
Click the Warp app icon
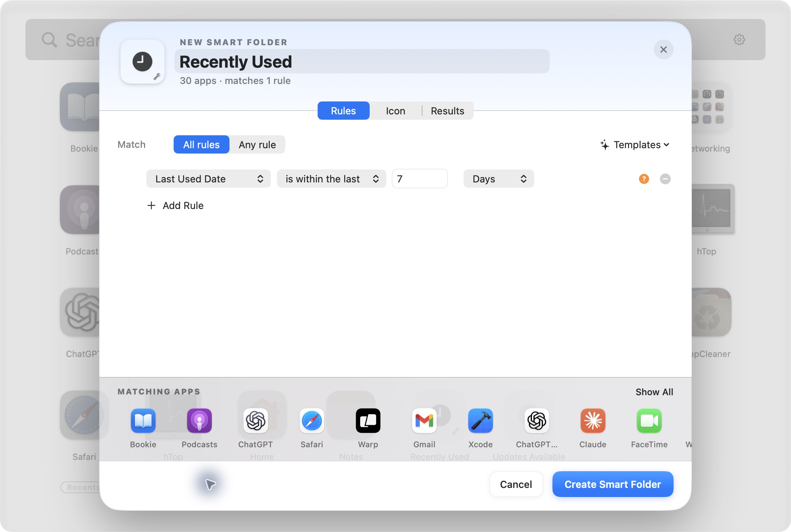368,421
